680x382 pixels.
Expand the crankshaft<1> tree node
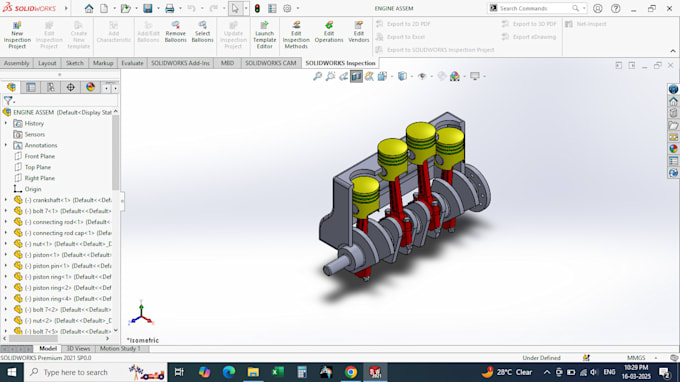pos(6,200)
